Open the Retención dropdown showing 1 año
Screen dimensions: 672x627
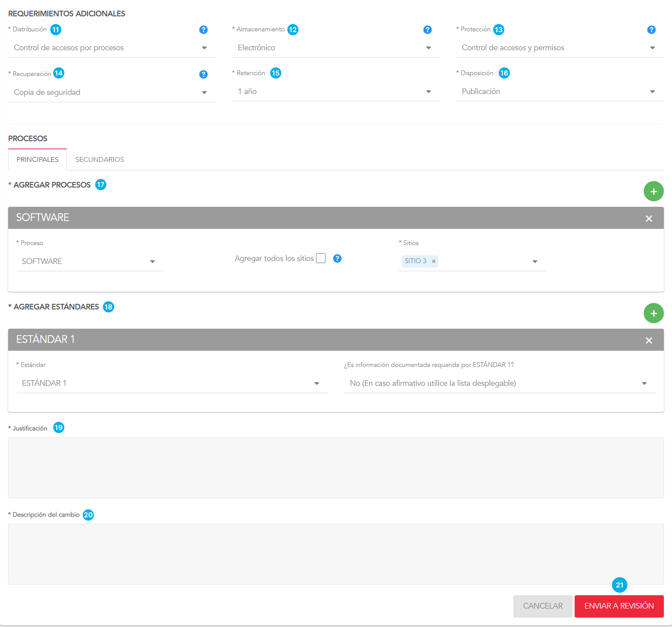335,91
